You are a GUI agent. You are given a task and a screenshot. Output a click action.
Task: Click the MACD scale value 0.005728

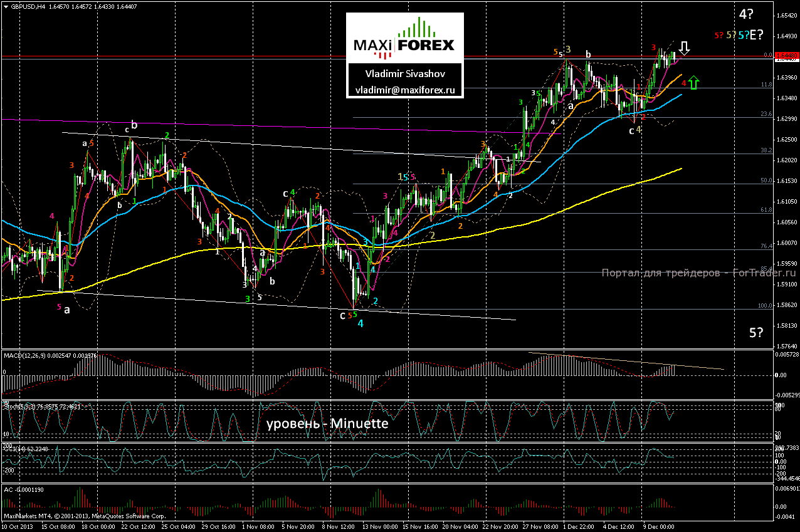click(x=786, y=355)
